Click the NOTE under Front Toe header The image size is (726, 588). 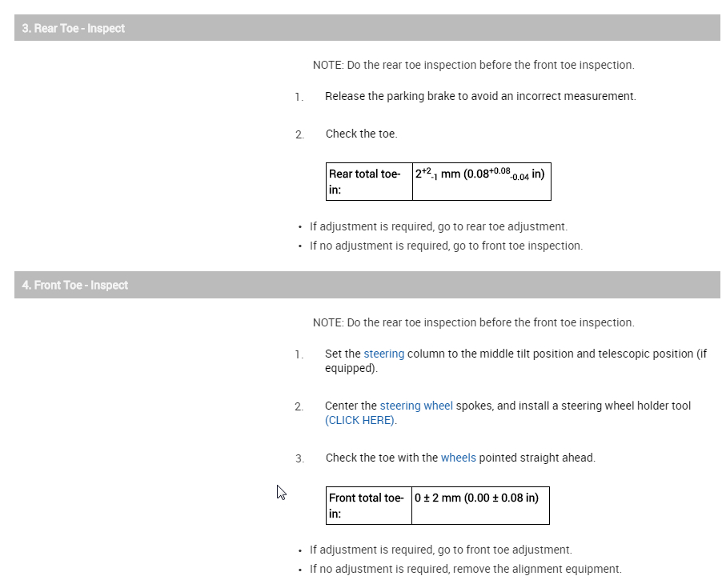pyautogui.click(x=473, y=322)
